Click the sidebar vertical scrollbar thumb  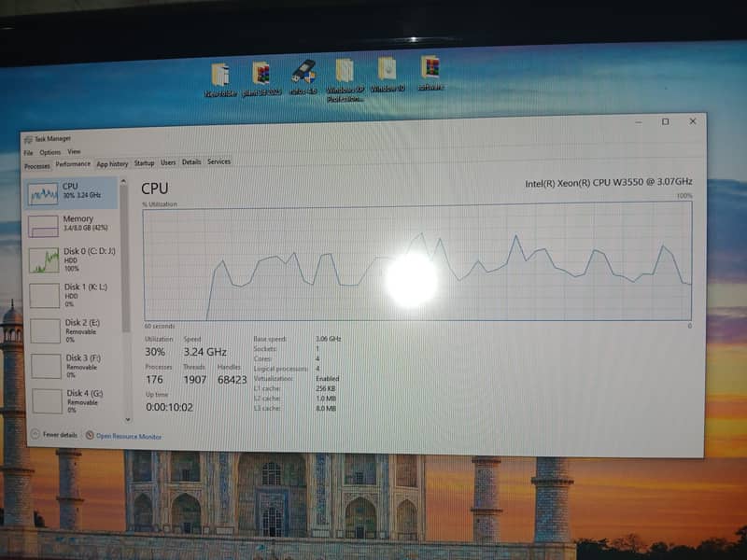(x=126, y=259)
